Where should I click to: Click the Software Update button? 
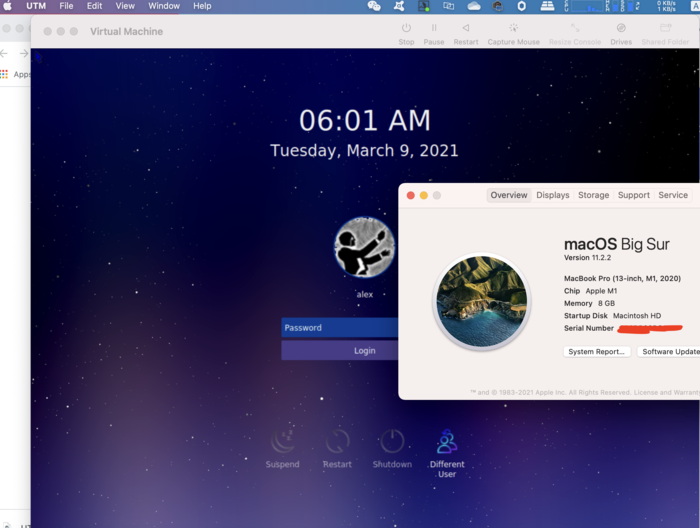tap(668, 352)
